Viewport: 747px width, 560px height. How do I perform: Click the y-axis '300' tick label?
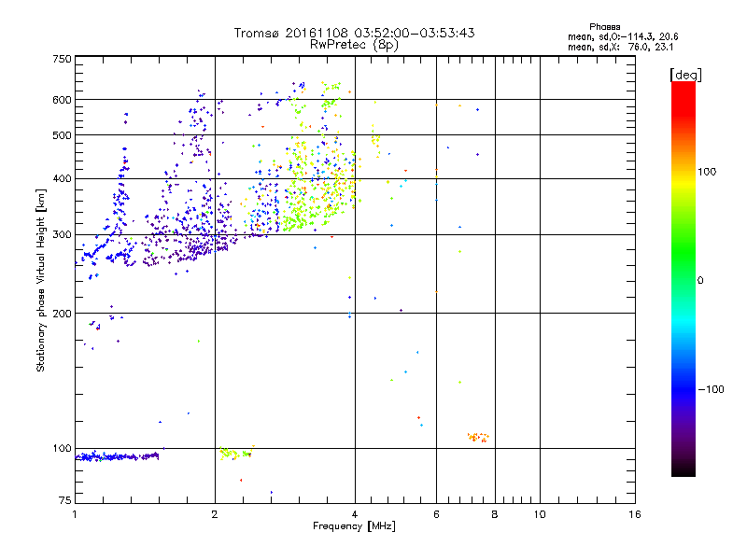[x=63, y=235]
